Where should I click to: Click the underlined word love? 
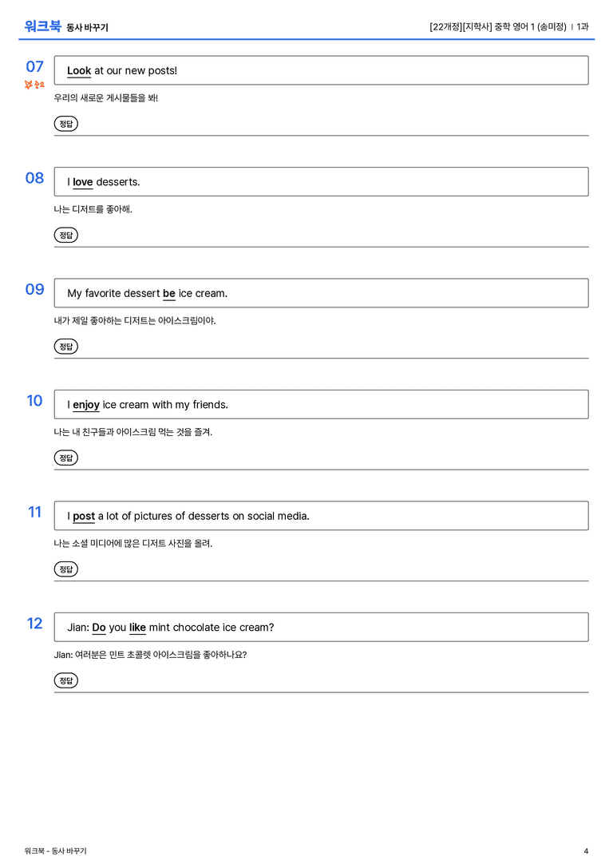pyautogui.click(x=83, y=182)
